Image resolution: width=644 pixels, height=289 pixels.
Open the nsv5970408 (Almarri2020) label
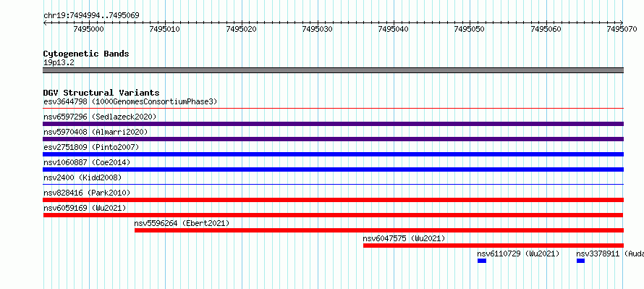coord(96,132)
